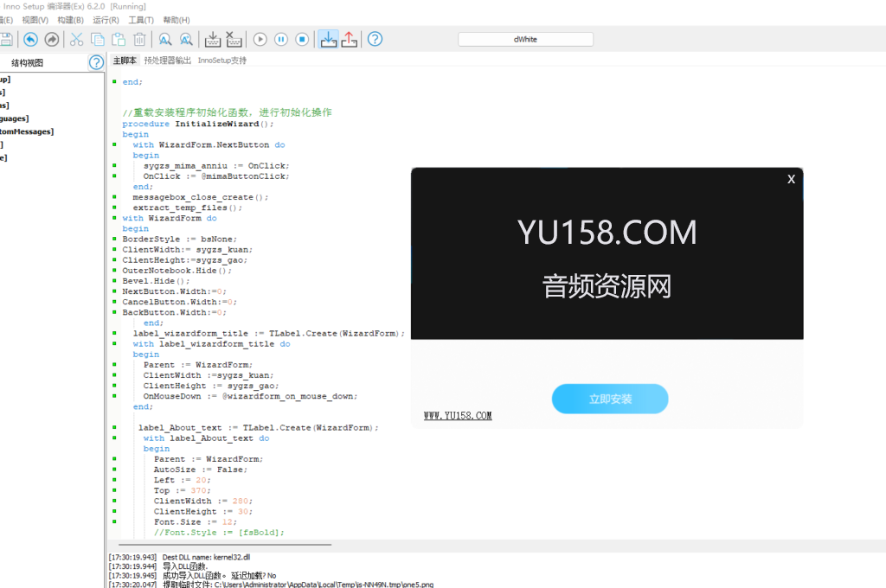
Task: Click the green marker beside BorderStyle line
Action: pos(114,239)
